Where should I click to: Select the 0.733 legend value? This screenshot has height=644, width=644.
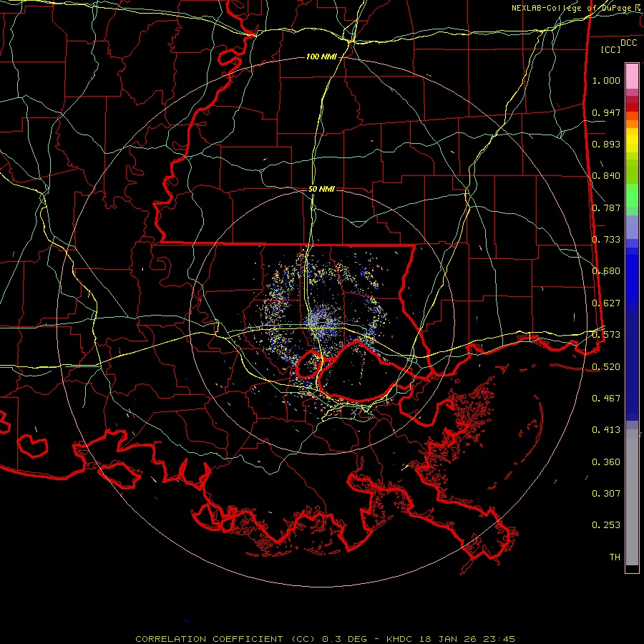tap(606, 240)
